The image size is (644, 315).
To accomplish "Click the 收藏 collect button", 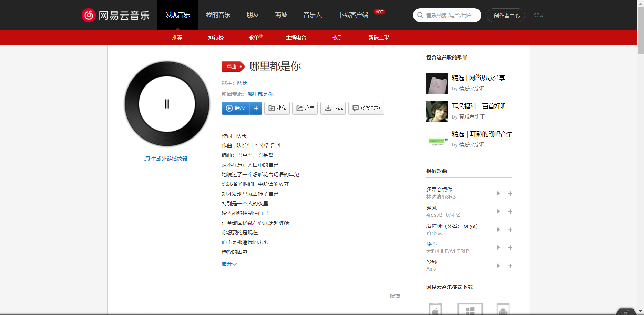I will [x=277, y=108].
